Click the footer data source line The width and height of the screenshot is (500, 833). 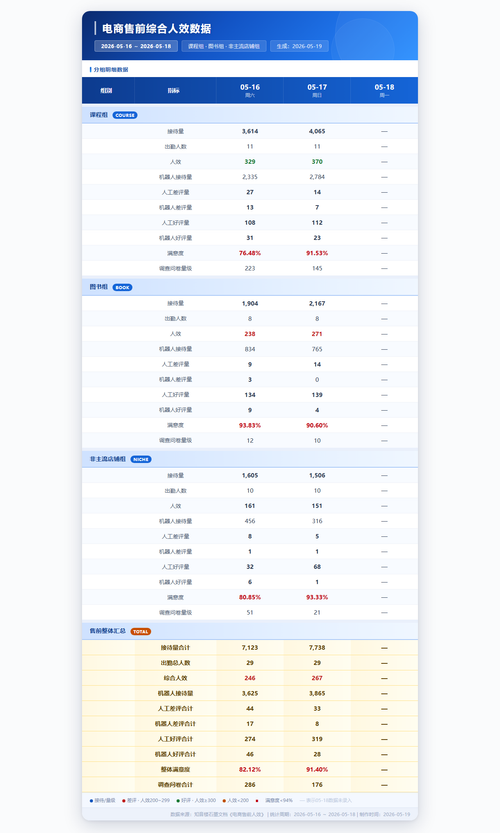pyautogui.click(x=290, y=814)
